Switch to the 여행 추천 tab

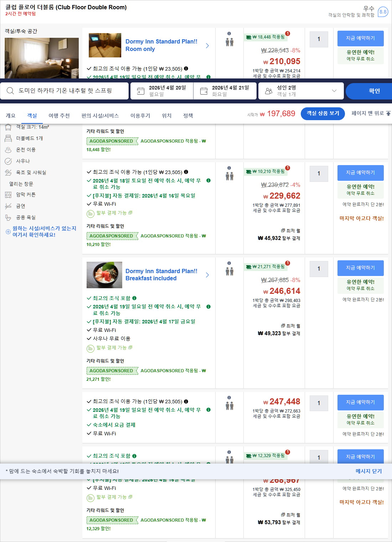tap(59, 116)
